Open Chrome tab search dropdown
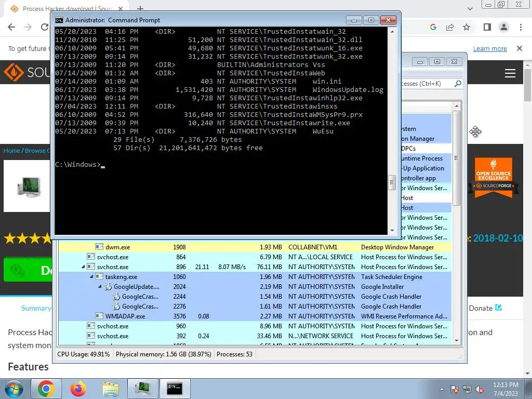 coord(470,8)
